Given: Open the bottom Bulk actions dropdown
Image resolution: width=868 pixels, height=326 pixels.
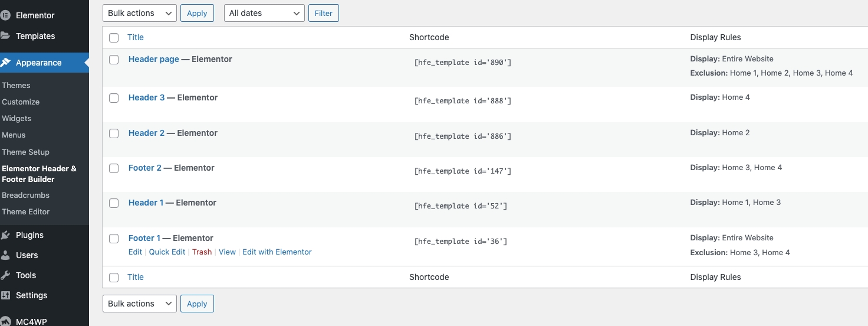Looking at the screenshot, I should pos(140,304).
